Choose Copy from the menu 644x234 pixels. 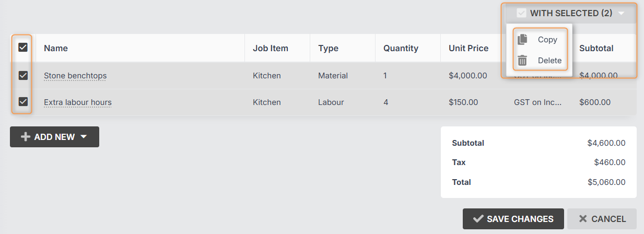tap(547, 40)
